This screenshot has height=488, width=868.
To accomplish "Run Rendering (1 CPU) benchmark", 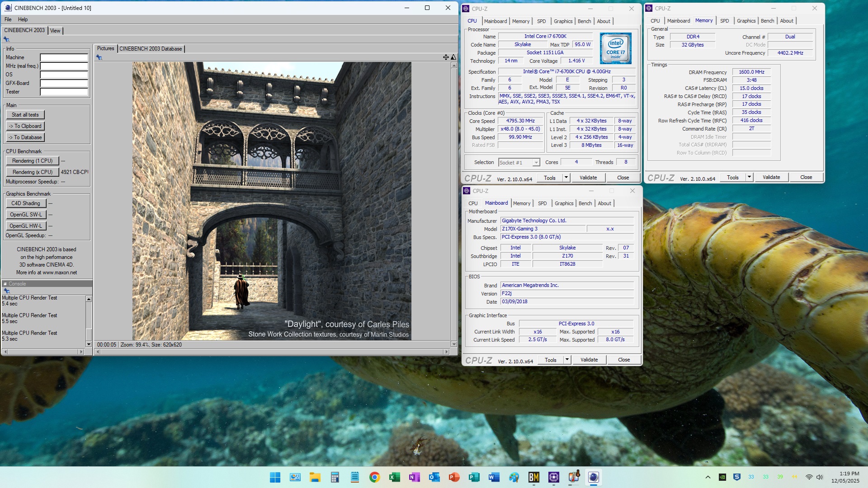I will (x=32, y=161).
